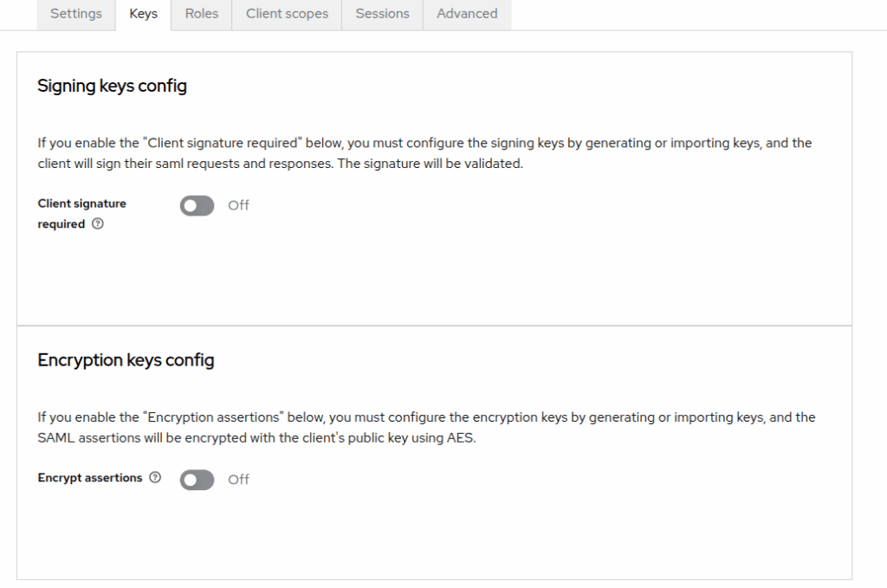Image resolution: width=887 pixels, height=588 pixels.
Task: Click the Off text beside Encrypt assertions
Action: pyautogui.click(x=239, y=480)
